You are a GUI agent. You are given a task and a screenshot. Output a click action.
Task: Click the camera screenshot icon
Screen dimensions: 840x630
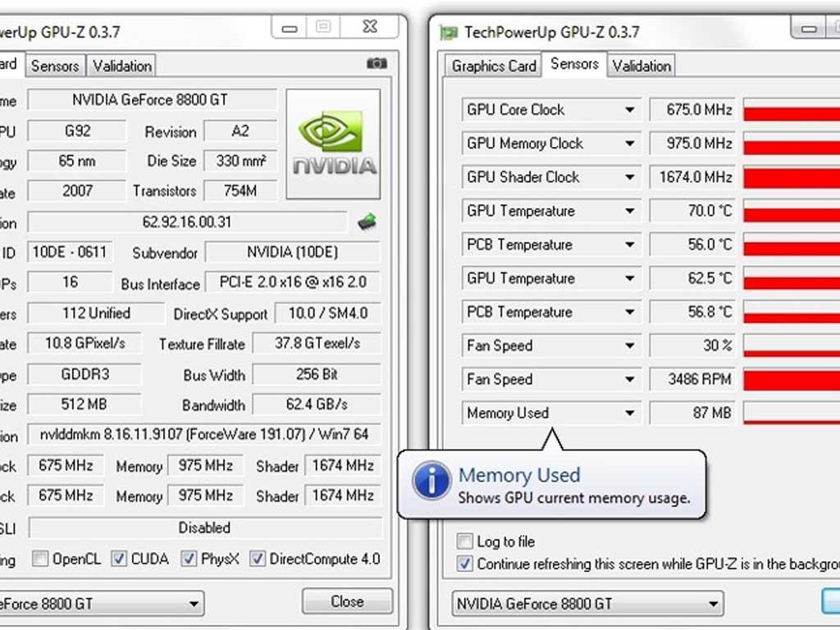point(377,63)
